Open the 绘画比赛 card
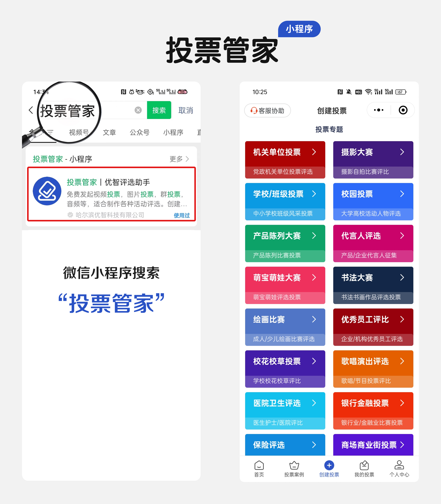The image size is (441, 504). click(x=285, y=327)
